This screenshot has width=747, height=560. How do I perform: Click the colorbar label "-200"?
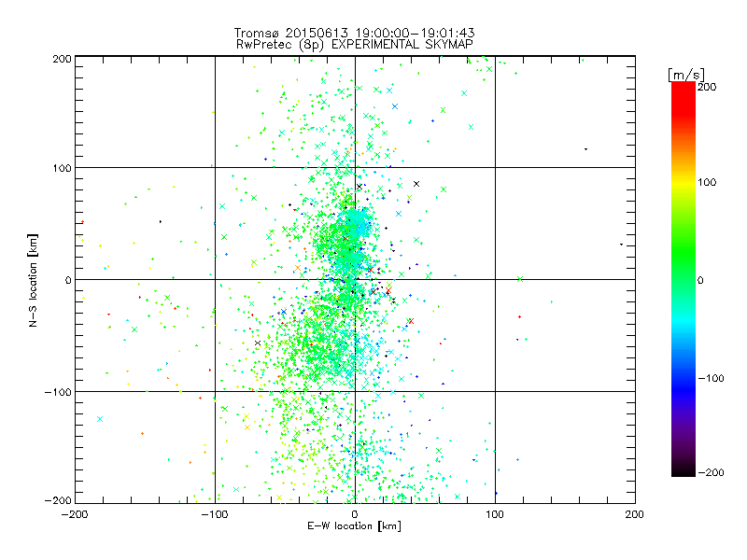click(711, 472)
